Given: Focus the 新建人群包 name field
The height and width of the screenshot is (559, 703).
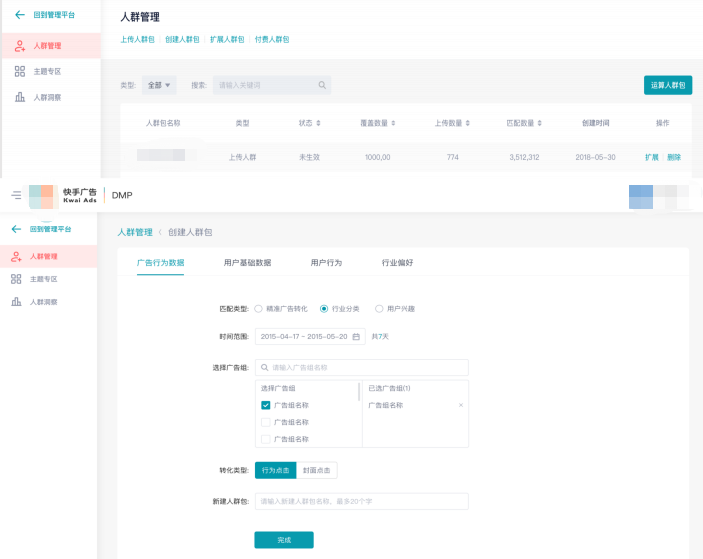Looking at the screenshot, I should (362, 502).
